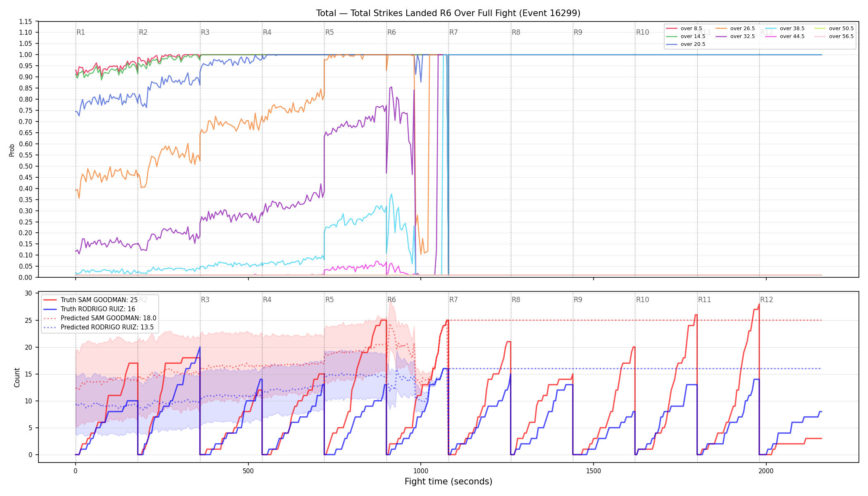This screenshot has width=868, height=496.
Task: Click the '1000' x-axis tick label
Action: [421, 471]
